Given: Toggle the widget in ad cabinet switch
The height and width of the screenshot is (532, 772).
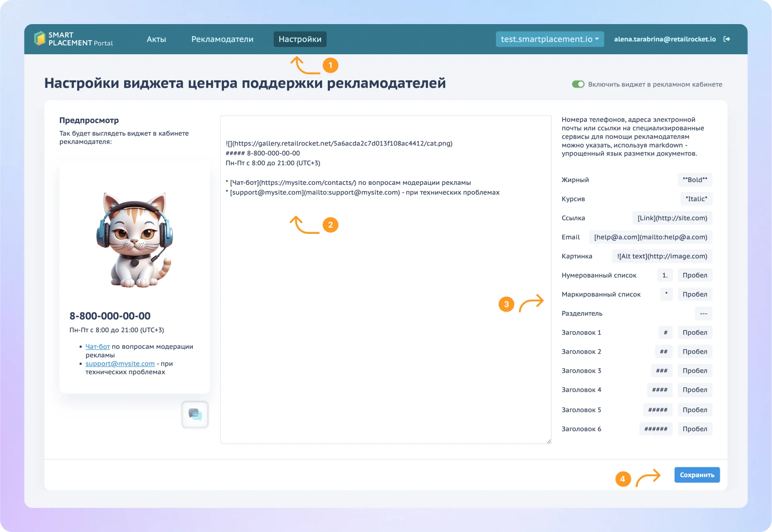Looking at the screenshot, I should point(578,84).
